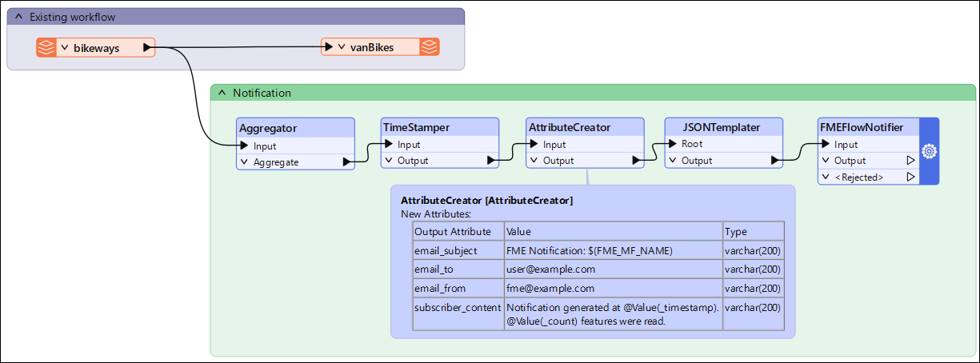Click the bikeways reader feature type icon
Image resolution: width=980 pixels, height=363 pixels.
pos(46,48)
